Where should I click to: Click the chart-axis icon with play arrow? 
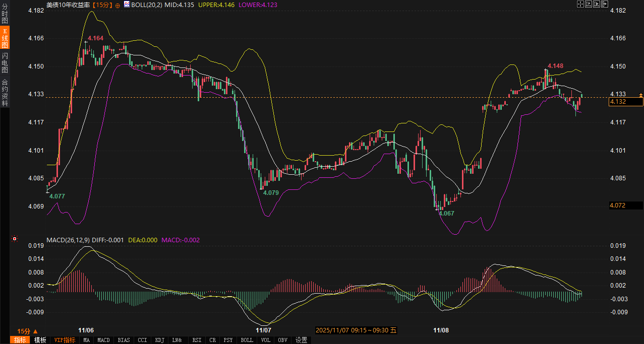[596, 4]
